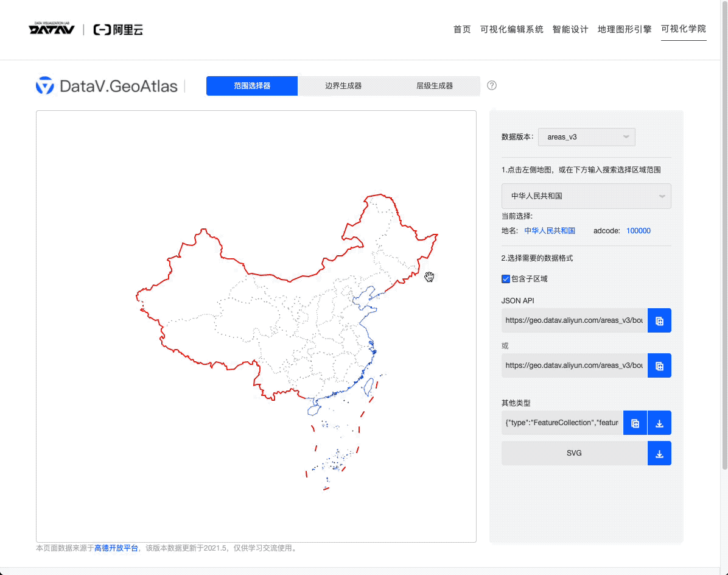Switch to the 层级生成器 tab
The image size is (728, 575).
435,86
